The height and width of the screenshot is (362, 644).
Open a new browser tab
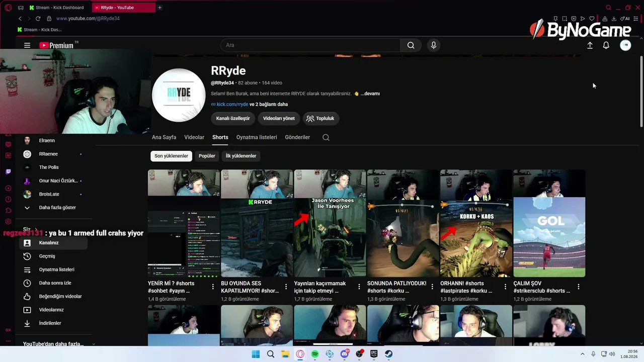click(x=159, y=8)
